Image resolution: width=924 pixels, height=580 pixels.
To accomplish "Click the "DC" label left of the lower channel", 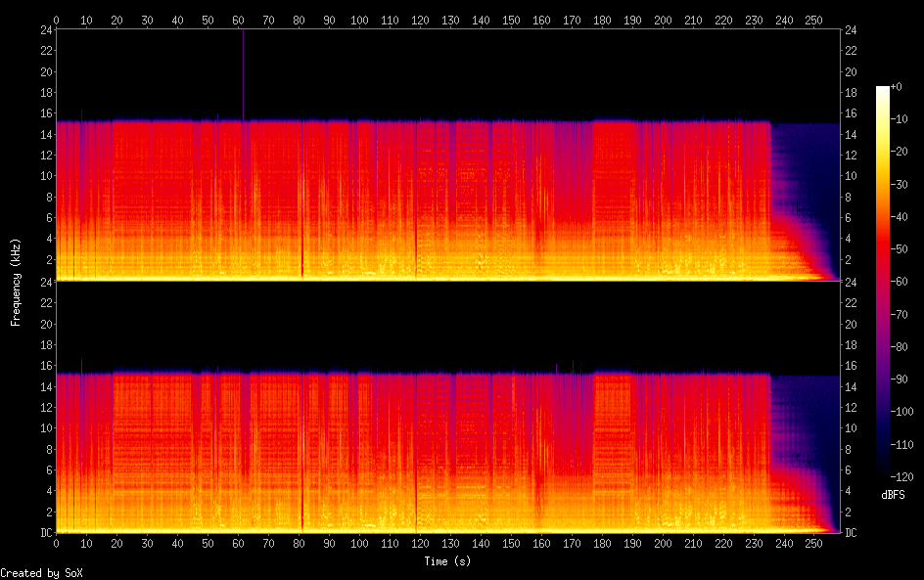I will pos(45,532).
